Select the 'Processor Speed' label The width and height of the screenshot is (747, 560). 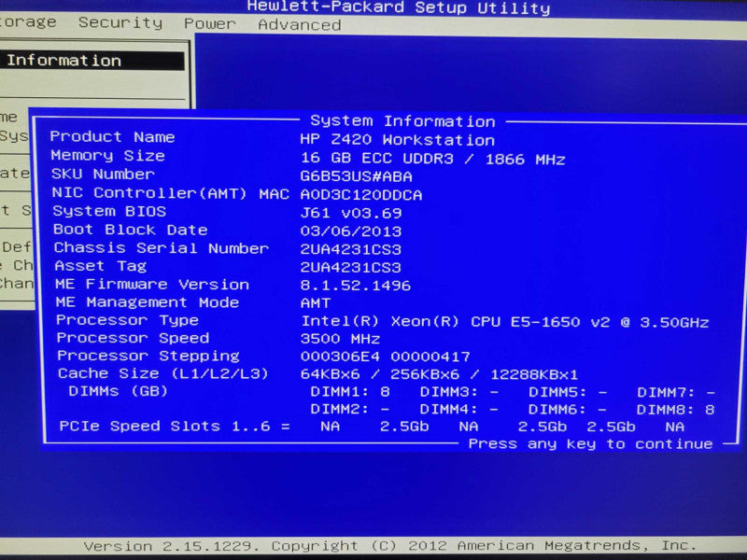tap(133, 338)
